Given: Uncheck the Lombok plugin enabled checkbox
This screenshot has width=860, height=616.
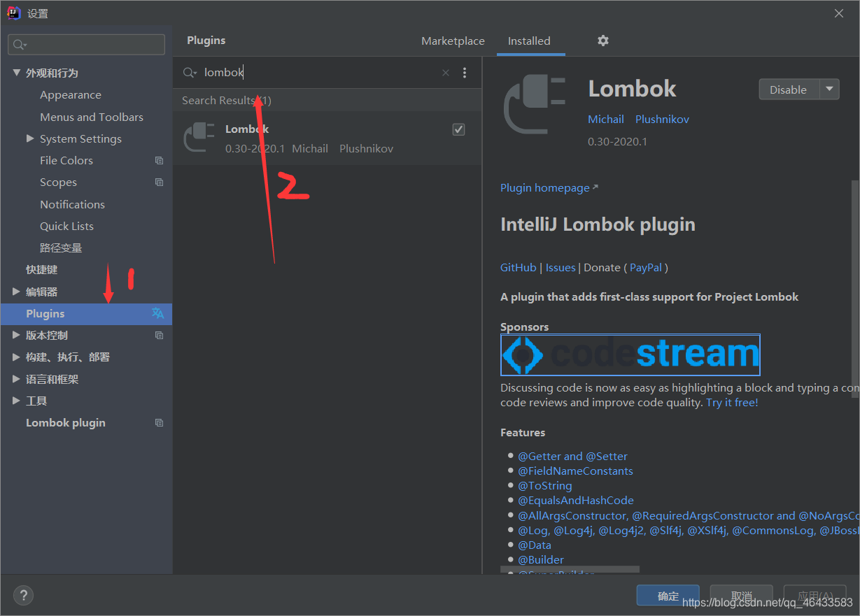Looking at the screenshot, I should coord(458,129).
